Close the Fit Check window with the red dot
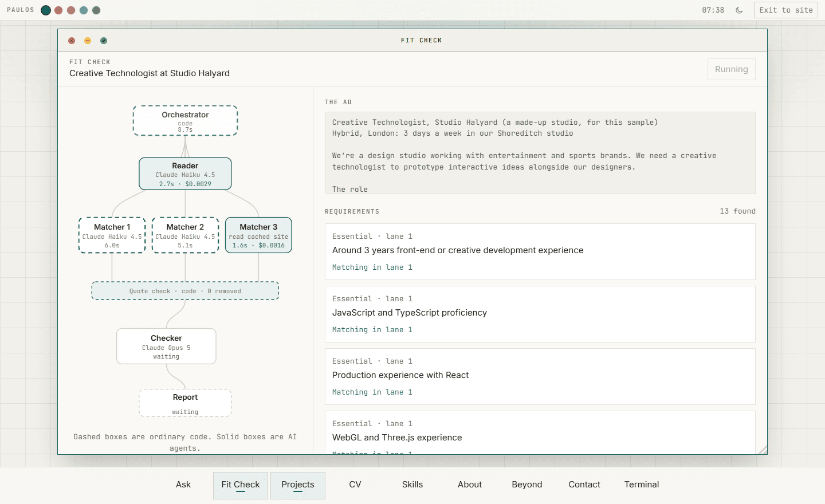The image size is (825, 504). point(72,41)
